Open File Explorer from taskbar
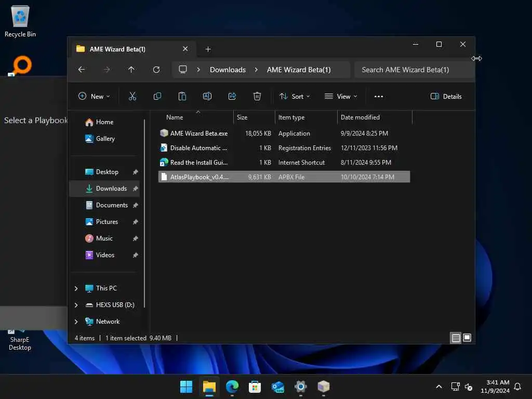This screenshot has height=399, width=532. tap(209, 387)
